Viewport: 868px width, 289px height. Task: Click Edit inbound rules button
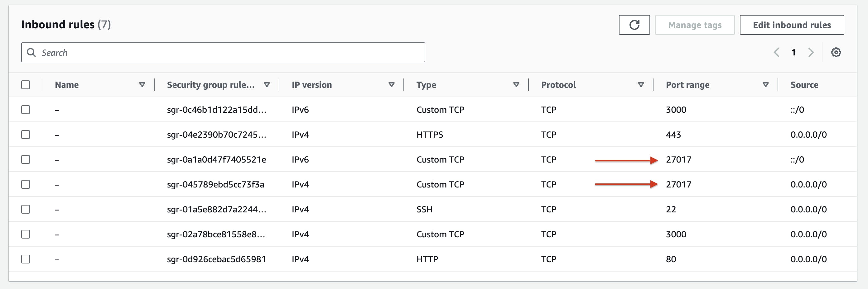[x=792, y=25]
